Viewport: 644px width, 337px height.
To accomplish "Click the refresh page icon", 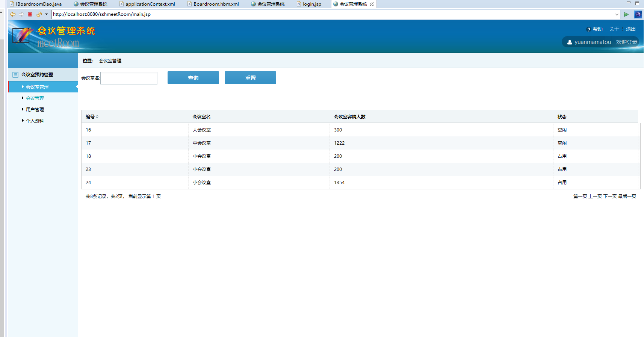I will pos(39,14).
